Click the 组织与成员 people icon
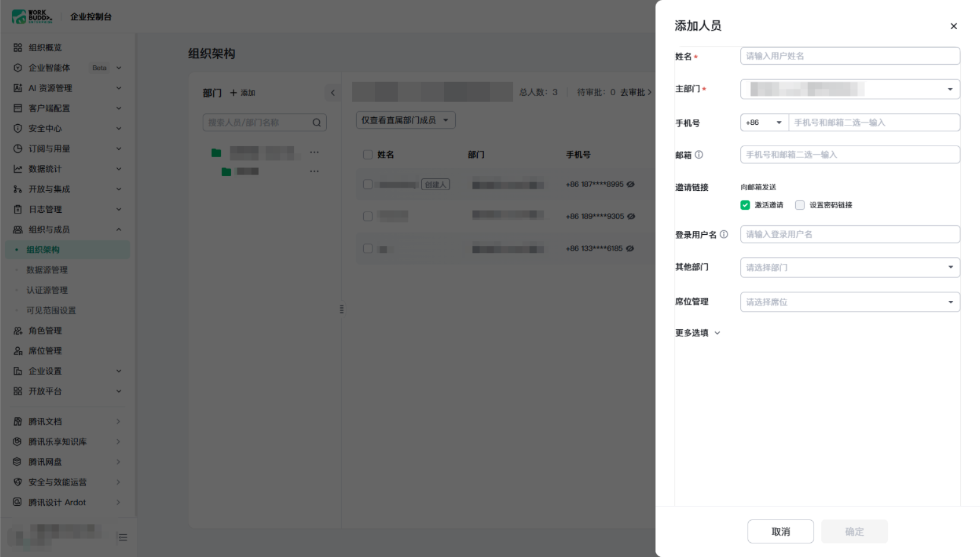 point(18,229)
